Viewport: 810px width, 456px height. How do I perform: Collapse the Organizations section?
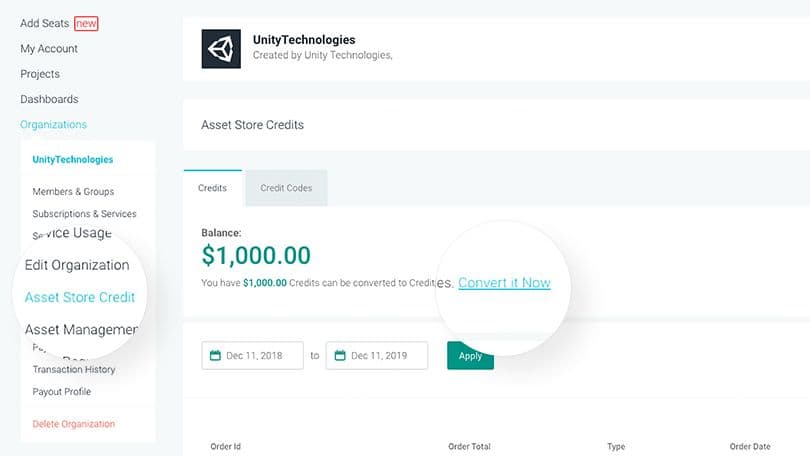point(53,124)
